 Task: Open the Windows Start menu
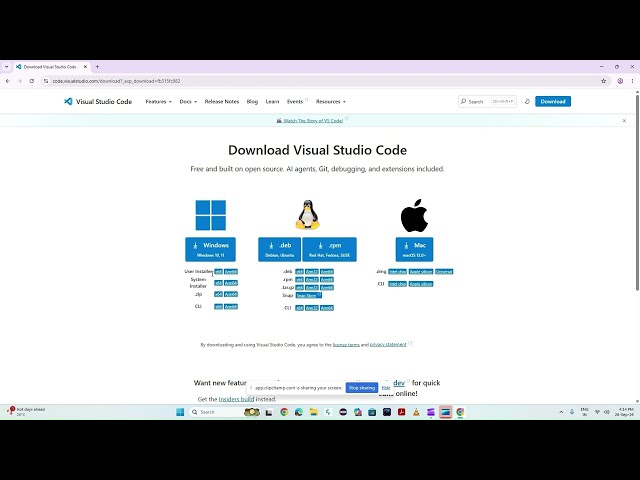pos(180,412)
